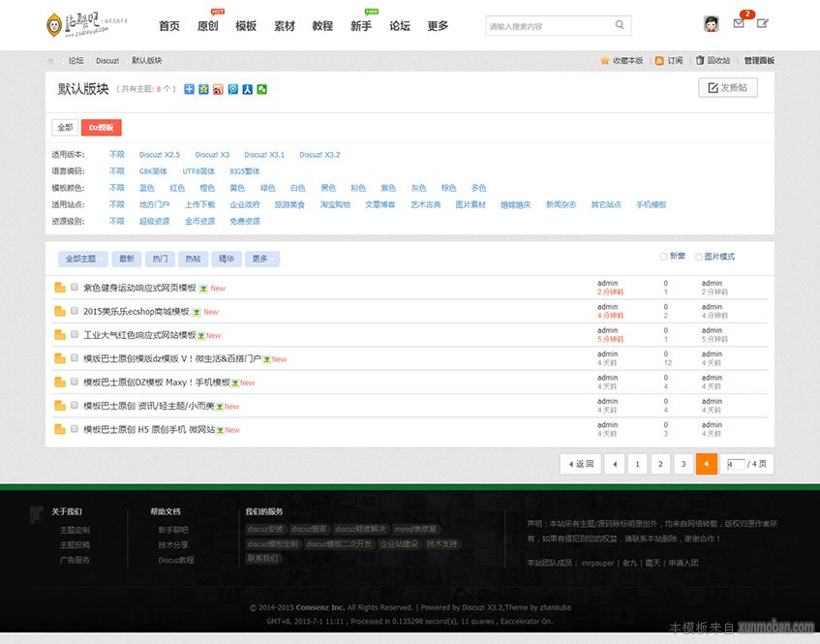The image size is (820, 644).
Task: Click the search magnifier icon
Action: pos(621,25)
